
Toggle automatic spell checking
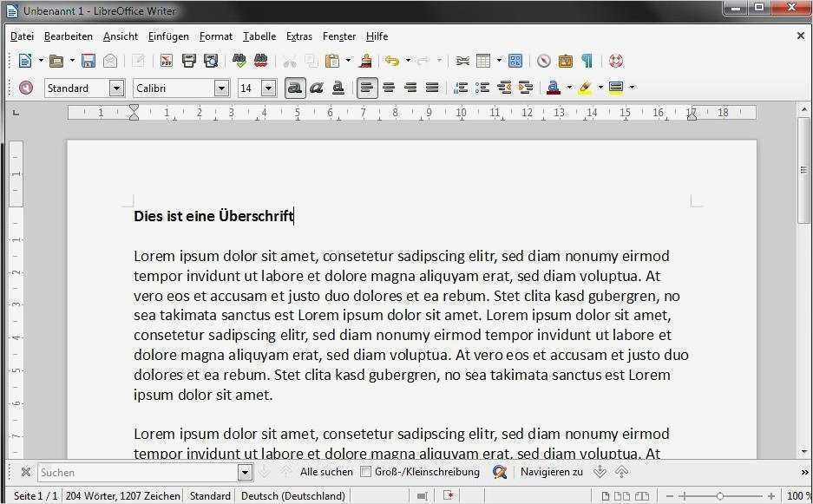(261, 61)
